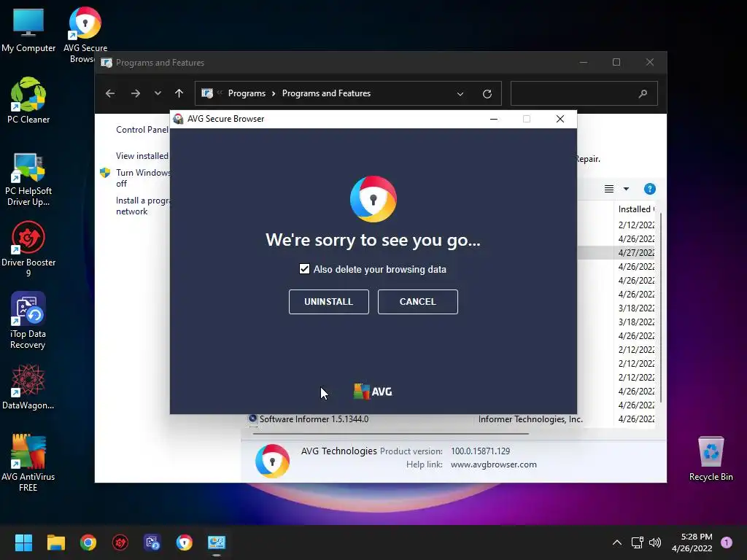
Task: Sort by Installed On column header
Action: pyautogui.click(x=636, y=209)
